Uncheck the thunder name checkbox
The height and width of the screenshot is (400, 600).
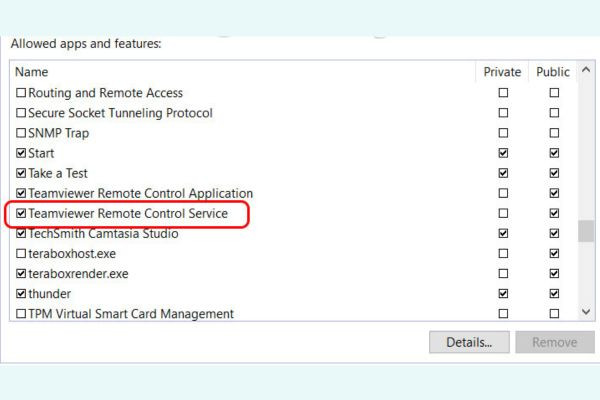click(21, 294)
